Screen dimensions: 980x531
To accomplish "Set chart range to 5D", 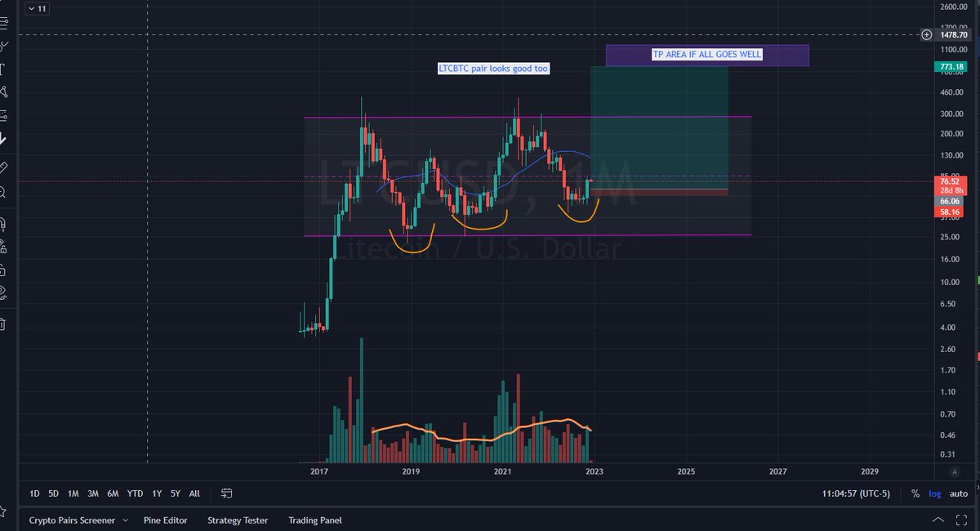I will tap(53, 493).
